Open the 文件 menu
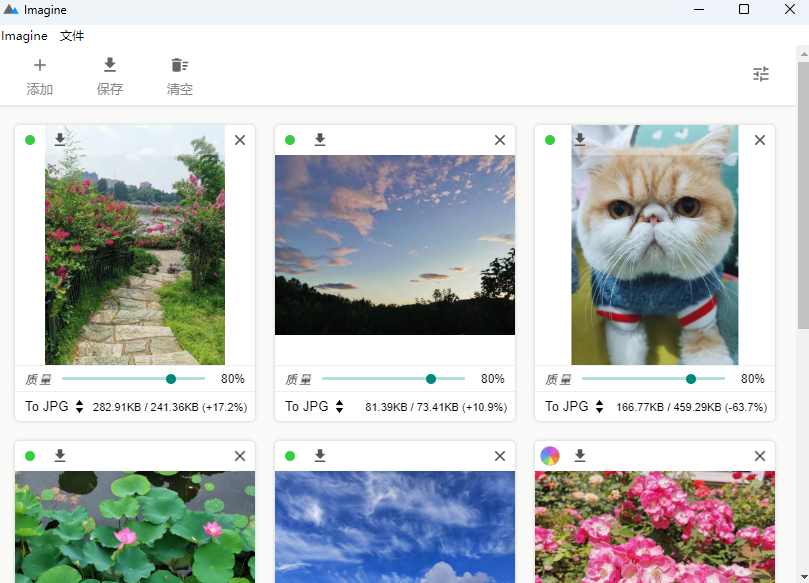Image resolution: width=809 pixels, height=583 pixels. click(72, 36)
